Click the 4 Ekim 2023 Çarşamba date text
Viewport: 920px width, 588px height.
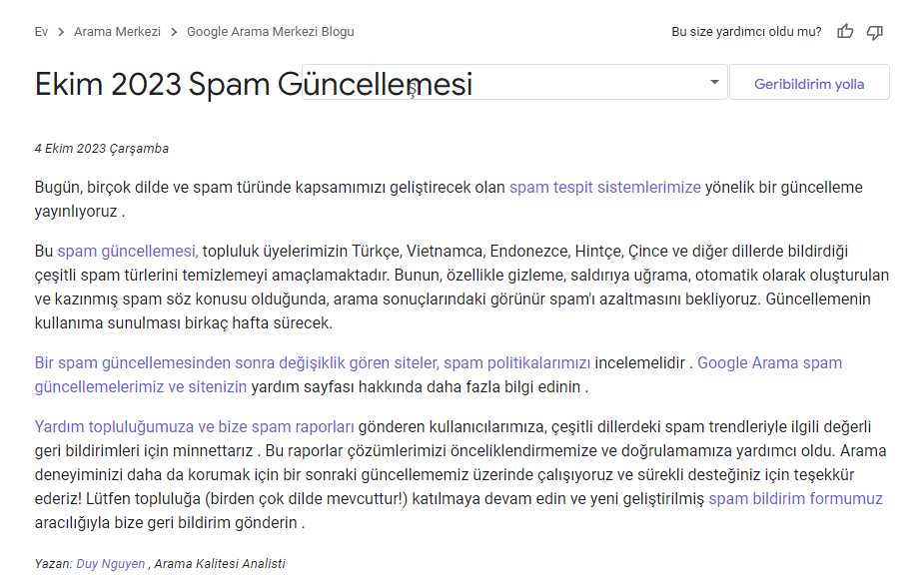[102, 149]
